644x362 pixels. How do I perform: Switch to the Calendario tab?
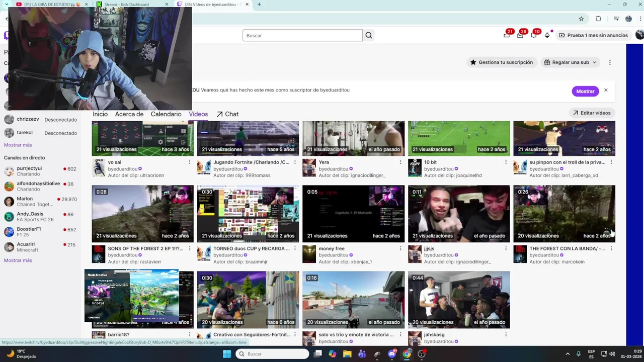(166, 114)
